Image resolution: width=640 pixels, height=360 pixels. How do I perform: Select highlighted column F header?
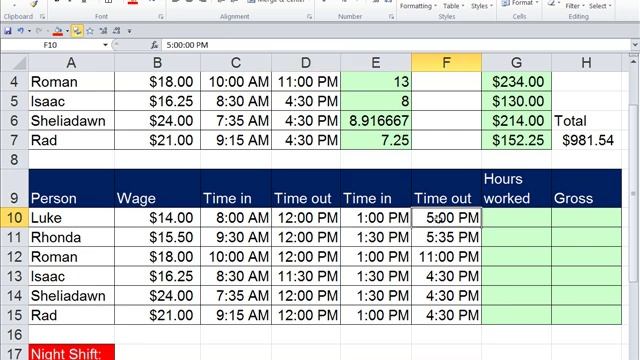tap(447, 63)
